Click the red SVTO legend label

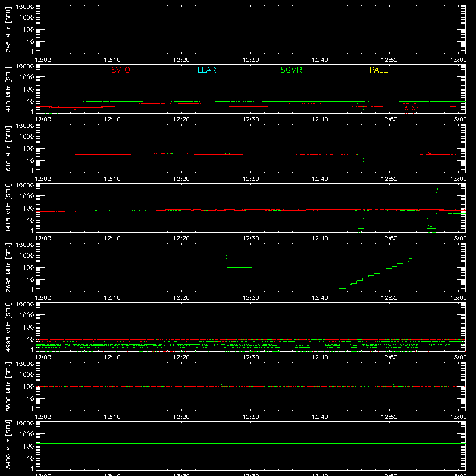pyautogui.click(x=121, y=70)
